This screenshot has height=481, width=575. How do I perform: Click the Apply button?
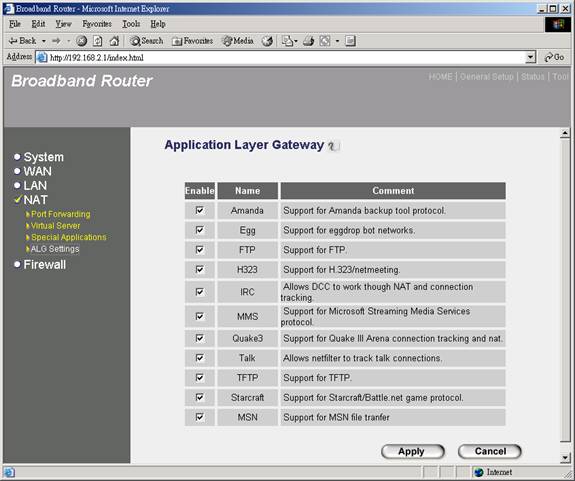[413, 451]
